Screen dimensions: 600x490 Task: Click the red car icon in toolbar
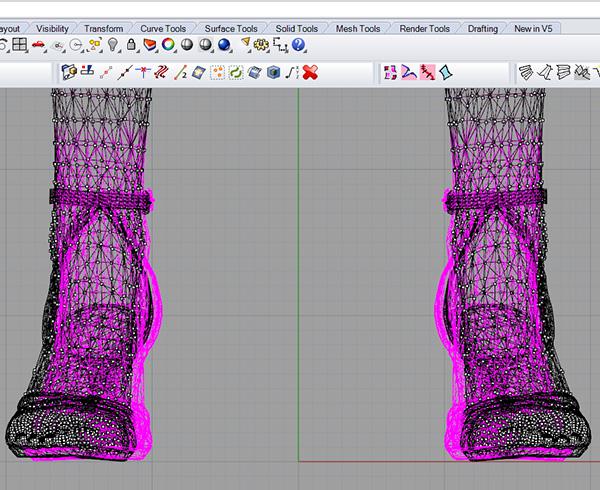coord(38,46)
